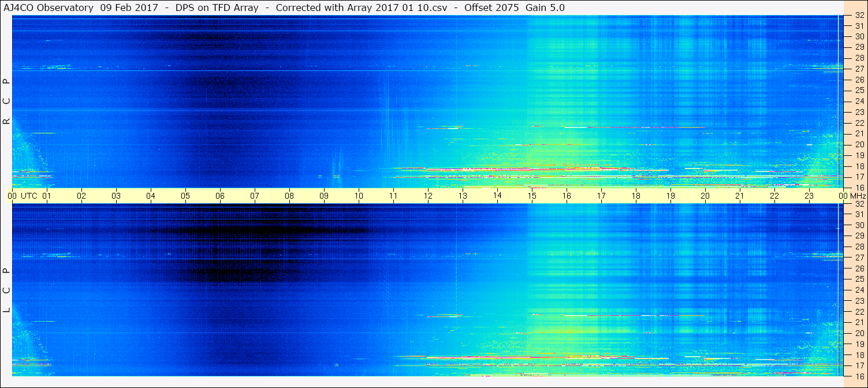Viewport: 868px width, 388px height.
Task: Click the 08 hour mark on time axis
Action: 289,196
